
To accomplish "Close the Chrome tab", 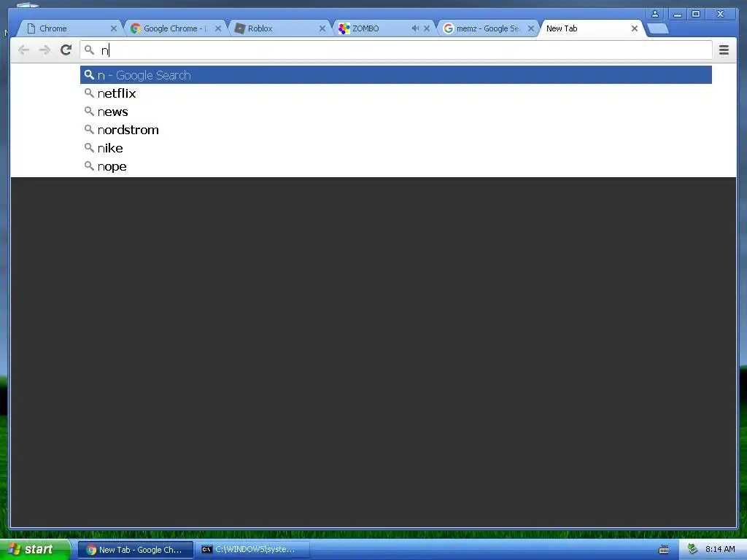I will click(113, 28).
